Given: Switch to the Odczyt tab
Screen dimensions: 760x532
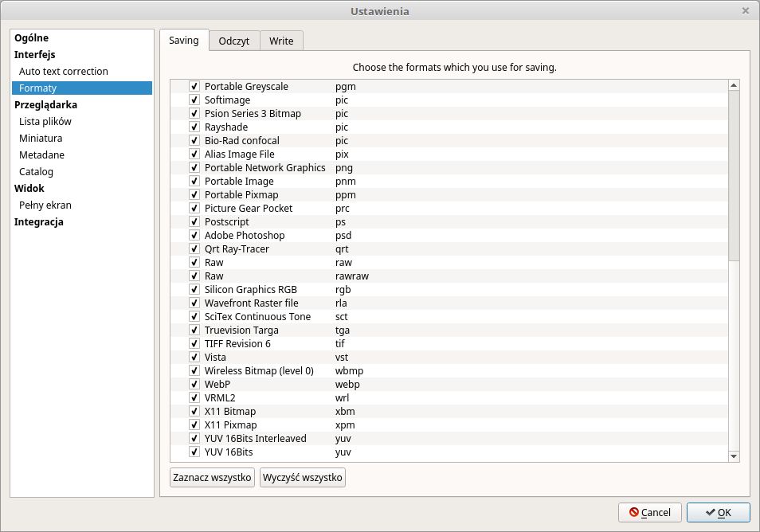Looking at the screenshot, I should [234, 41].
